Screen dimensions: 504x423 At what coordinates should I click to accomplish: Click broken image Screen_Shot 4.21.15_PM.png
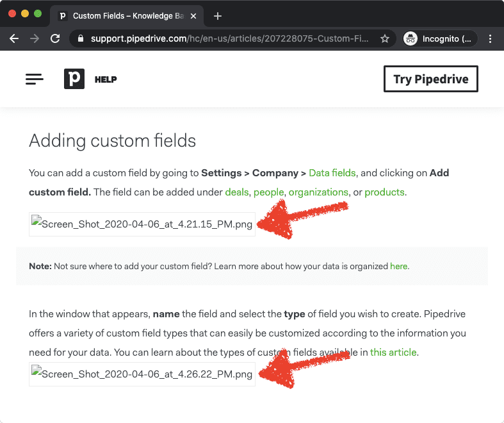click(x=142, y=224)
